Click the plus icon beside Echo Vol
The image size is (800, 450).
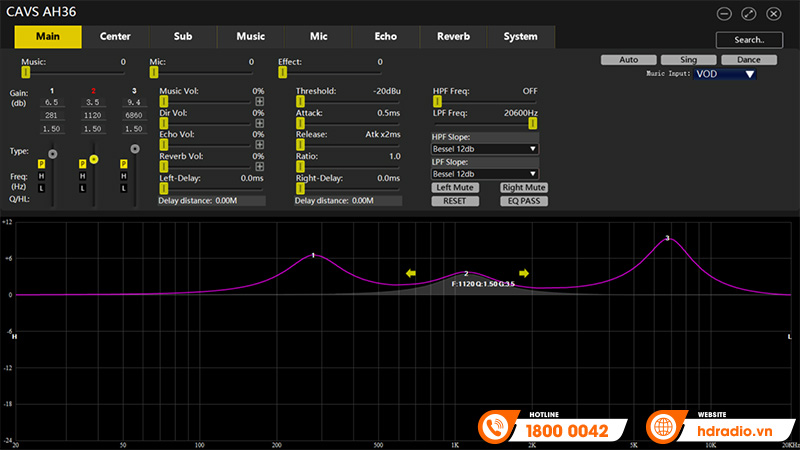point(260,145)
